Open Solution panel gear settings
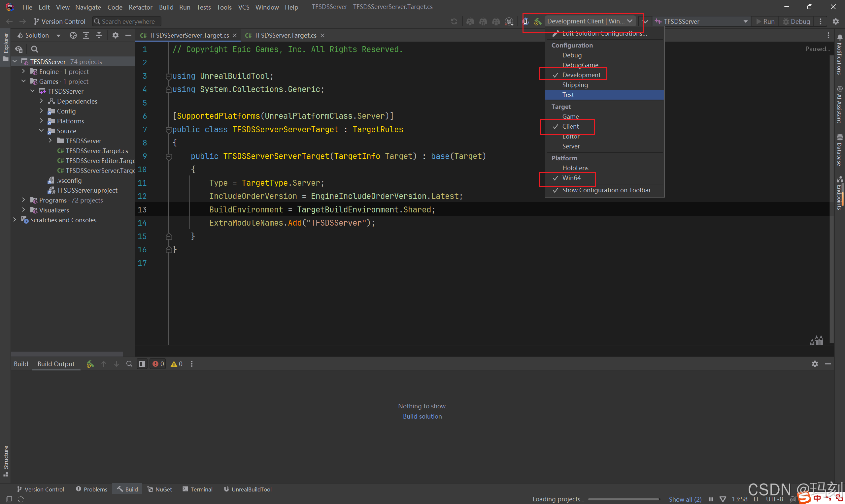The height and width of the screenshot is (504, 845). click(x=116, y=35)
